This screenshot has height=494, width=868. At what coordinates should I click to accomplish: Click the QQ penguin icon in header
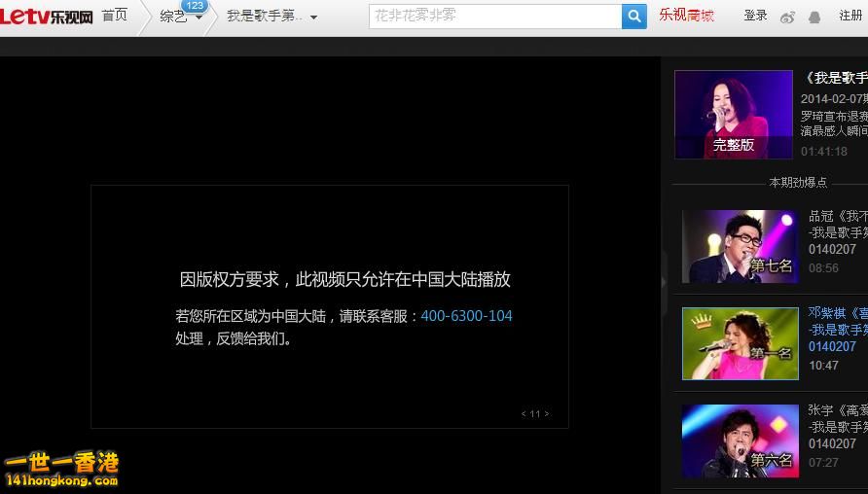click(x=814, y=17)
